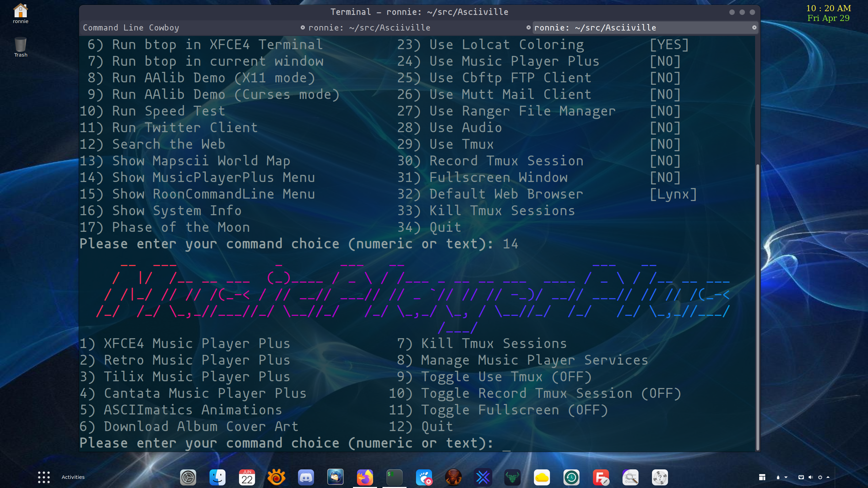Expand the system tray arrow menu
868x488 pixels.
[828, 477]
